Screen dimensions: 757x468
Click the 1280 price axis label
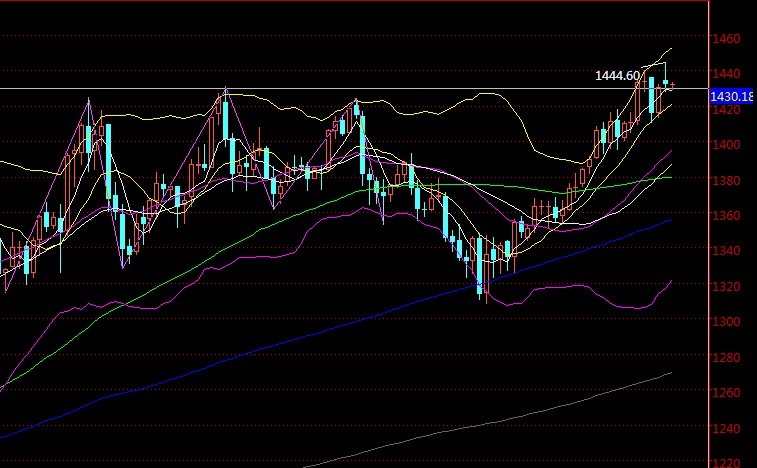coord(726,357)
